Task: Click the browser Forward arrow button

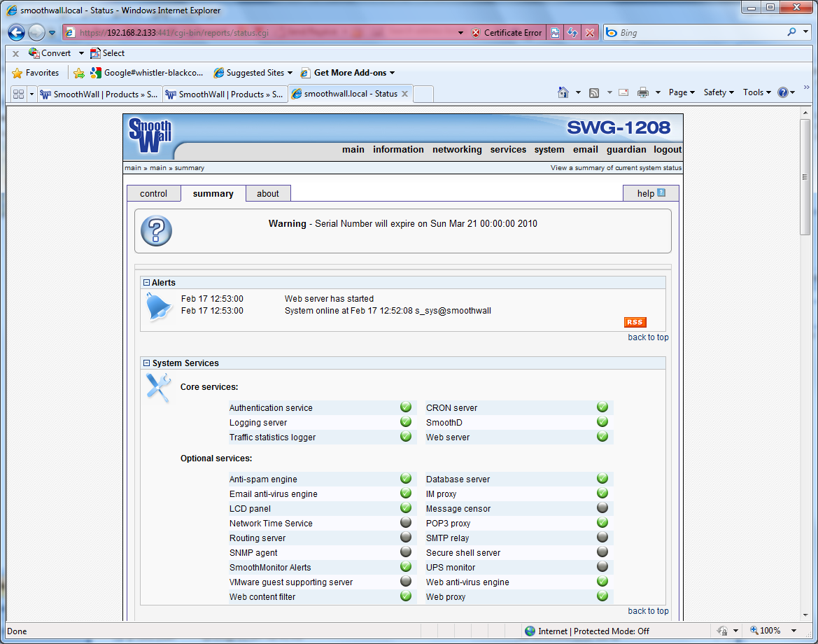Action: click(x=36, y=32)
